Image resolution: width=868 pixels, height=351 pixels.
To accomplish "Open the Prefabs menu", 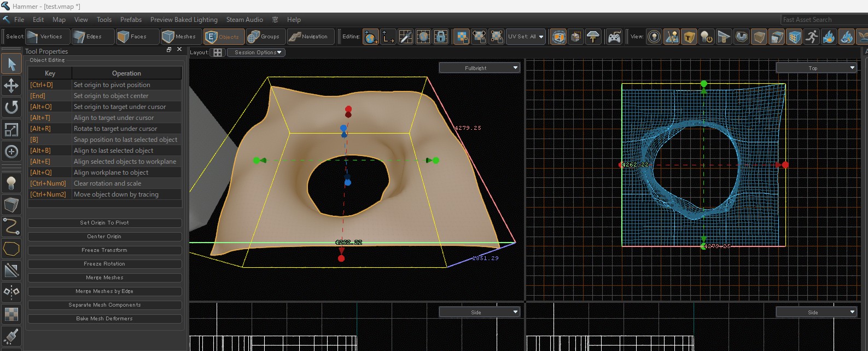I will click(131, 20).
